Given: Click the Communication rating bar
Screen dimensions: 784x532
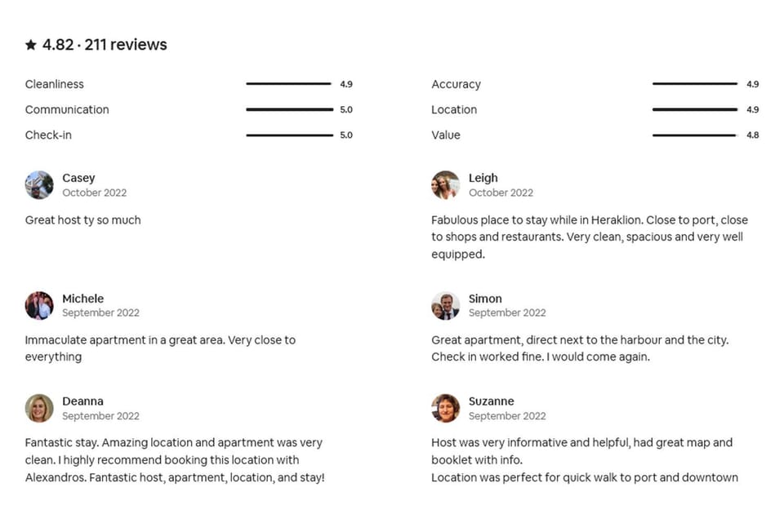Looking at the screenshot, I should tap(289, 109).
